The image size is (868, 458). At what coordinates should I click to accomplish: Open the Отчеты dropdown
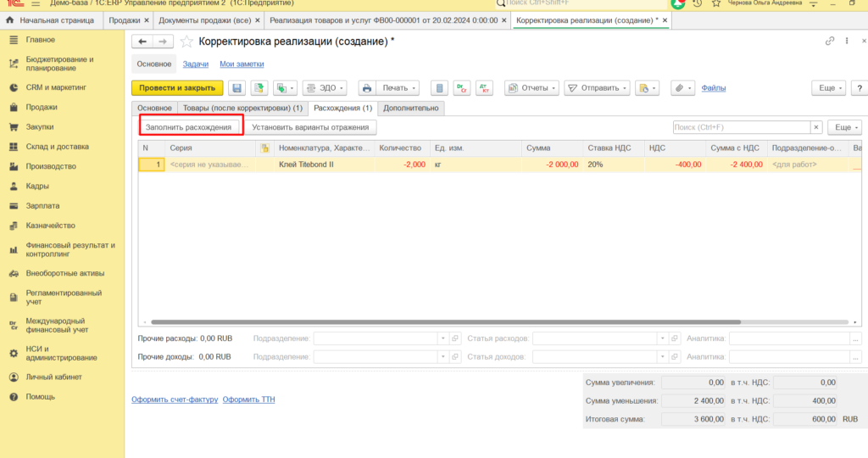coord(531,88)
